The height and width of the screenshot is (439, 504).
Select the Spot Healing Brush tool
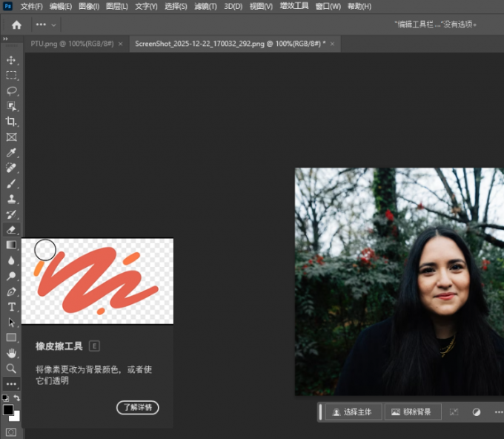pos(11,168)
